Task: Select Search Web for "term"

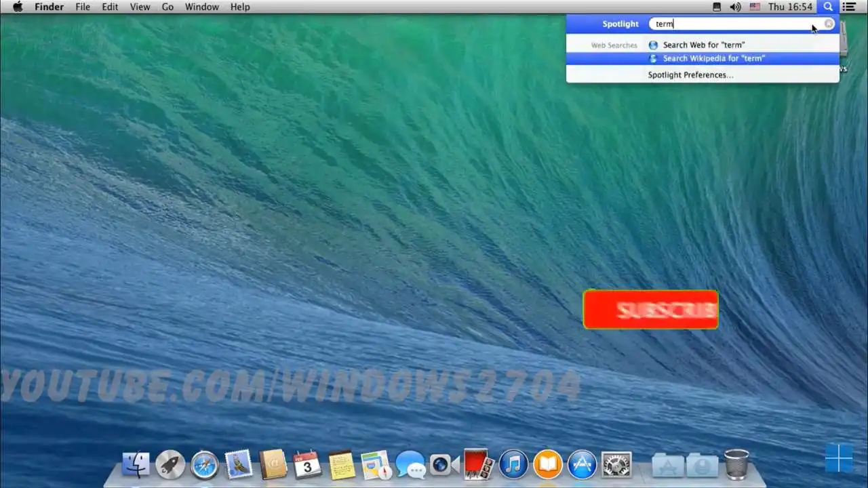Action: 703,45
